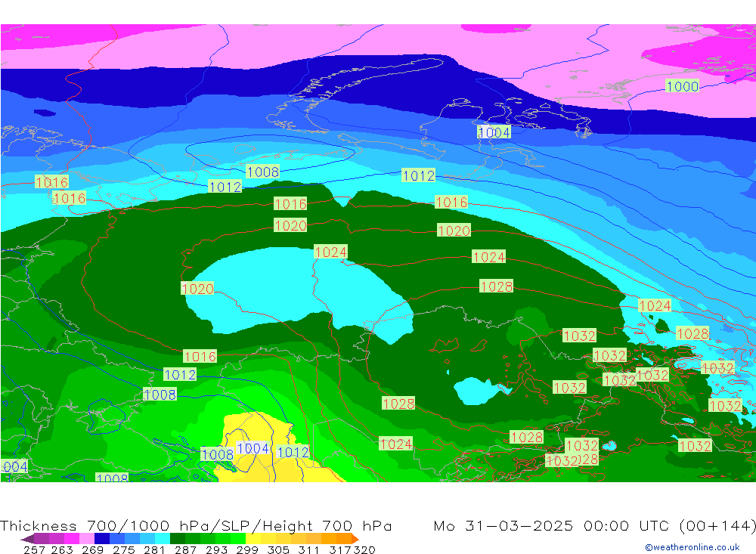This screenshot has height=554, width=756.
Task: Select the bright yellow legend swatch above 299
Action: coord(253,539)
